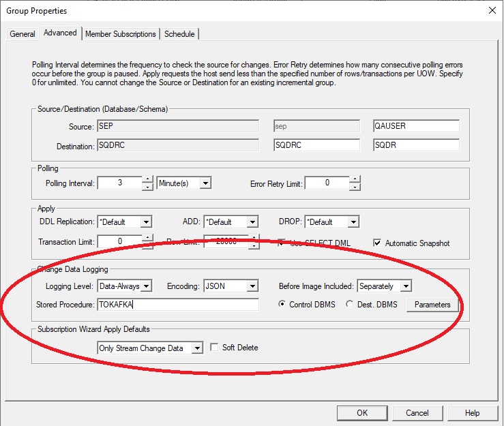This screenshot has width=504, height=426.
Task: Increase Polling Interval with up arrow
Action: click(x=147, y=179)
